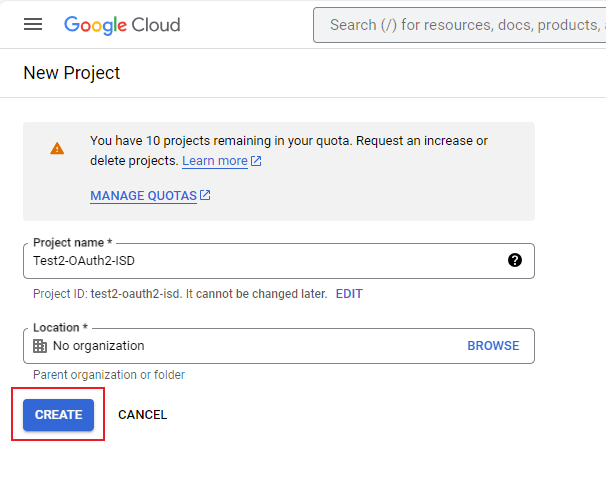Viewport: 606px width, 488px height.
Task: Focus the search bar for resources and docs
Action: 460,24
